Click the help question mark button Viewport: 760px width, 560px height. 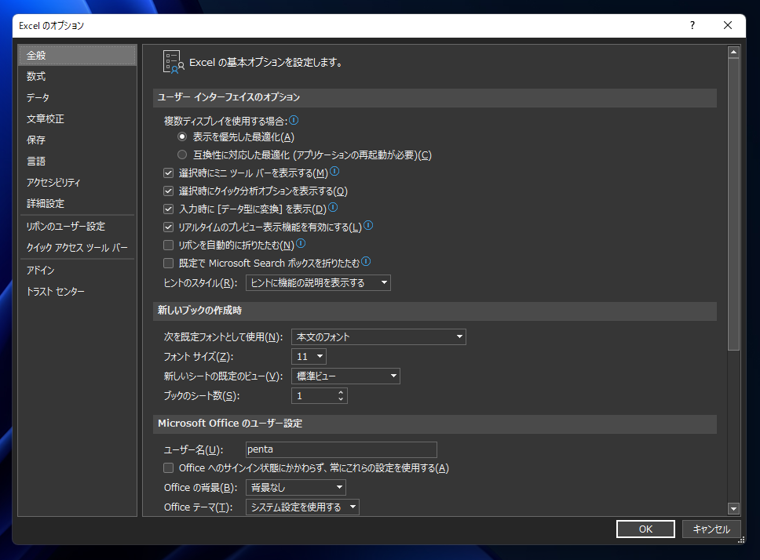tap(692, 25)
